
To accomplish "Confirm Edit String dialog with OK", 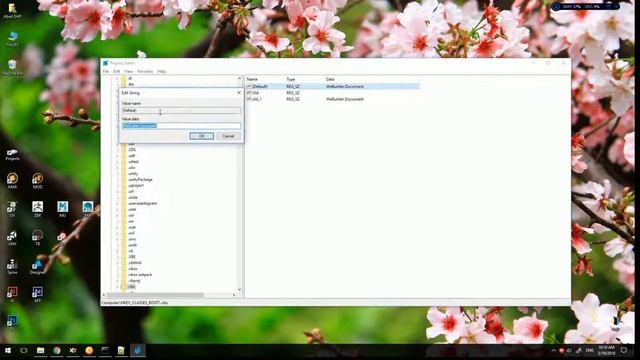I will point(202,136).
